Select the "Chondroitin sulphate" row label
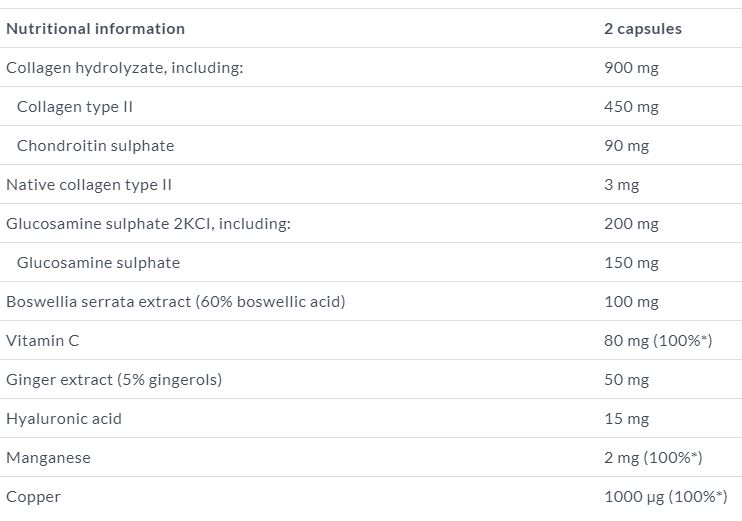 pyautogui.click(x=95, y=146)
